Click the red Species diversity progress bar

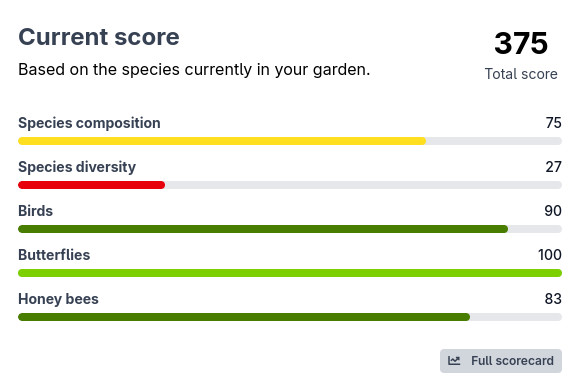(290, 185)
